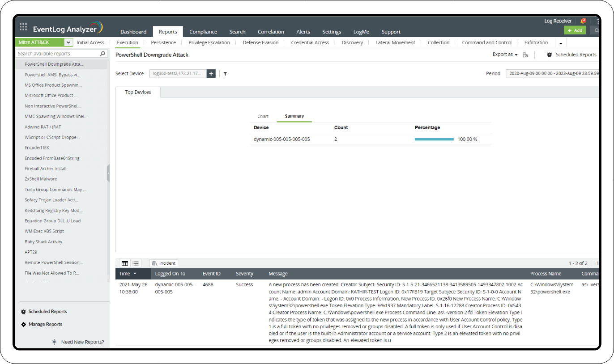The width and height of the screenshot is (614, 364).
Task: Select the APT29 report
Action: pyautogui.click(x=31, y=252)
